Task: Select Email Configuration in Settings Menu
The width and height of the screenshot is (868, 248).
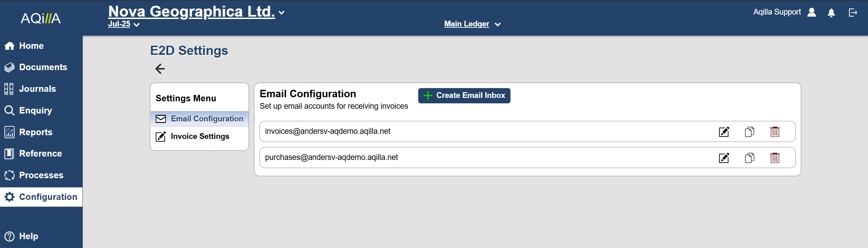Action: (x=199, y=119)
